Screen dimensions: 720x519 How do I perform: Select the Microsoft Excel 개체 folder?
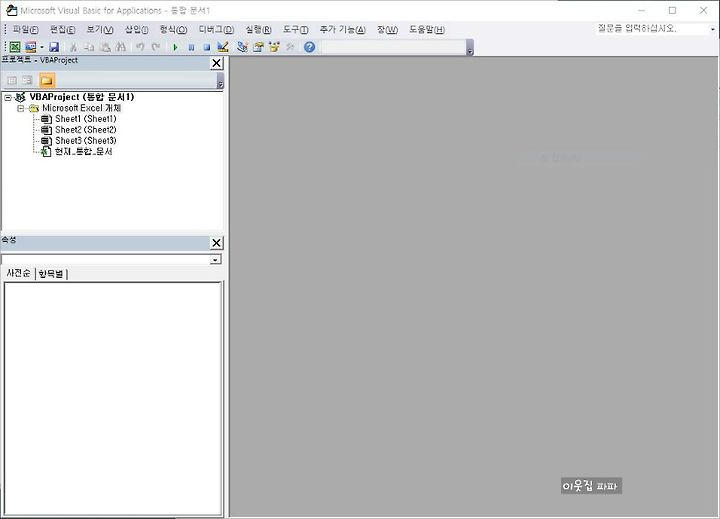click(81, 108)
